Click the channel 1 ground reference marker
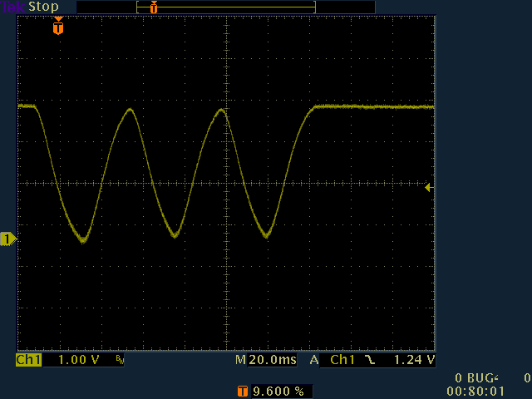This screenshot has width=532, height=399. pos(7,239)
